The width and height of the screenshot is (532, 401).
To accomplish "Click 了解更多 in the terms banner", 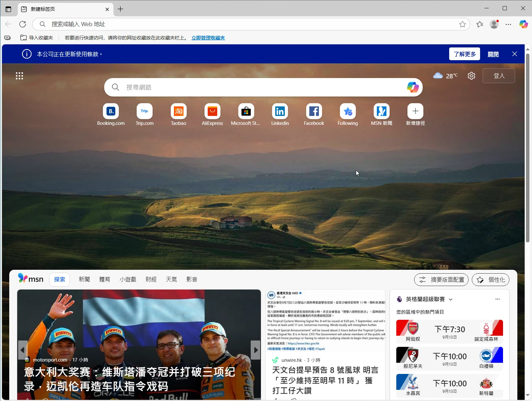I will (464, 54).
